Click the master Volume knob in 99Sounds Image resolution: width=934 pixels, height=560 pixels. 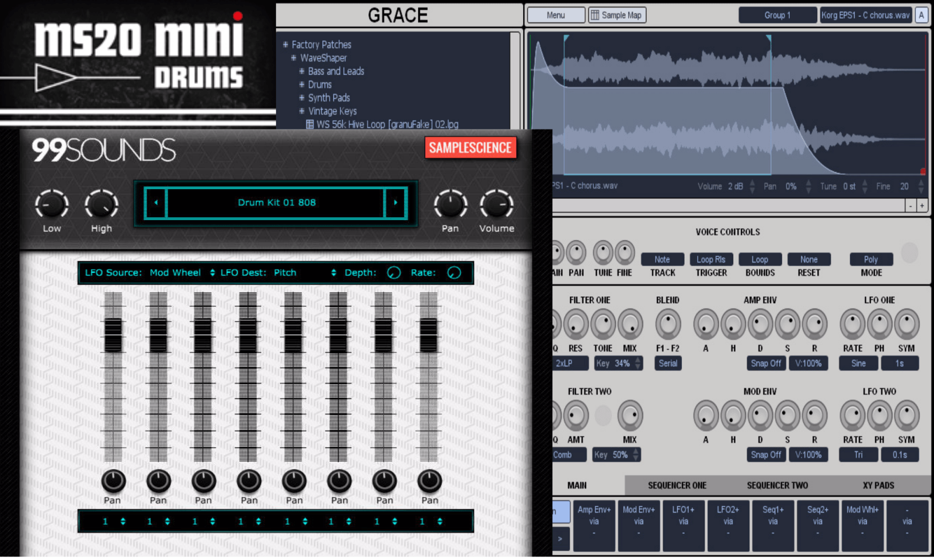coord(496,205)
